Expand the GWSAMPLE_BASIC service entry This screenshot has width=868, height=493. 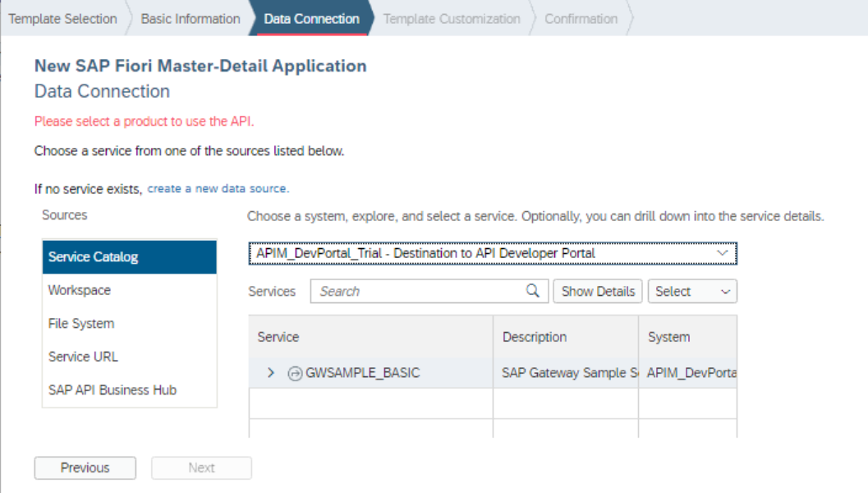pos(270,372)
